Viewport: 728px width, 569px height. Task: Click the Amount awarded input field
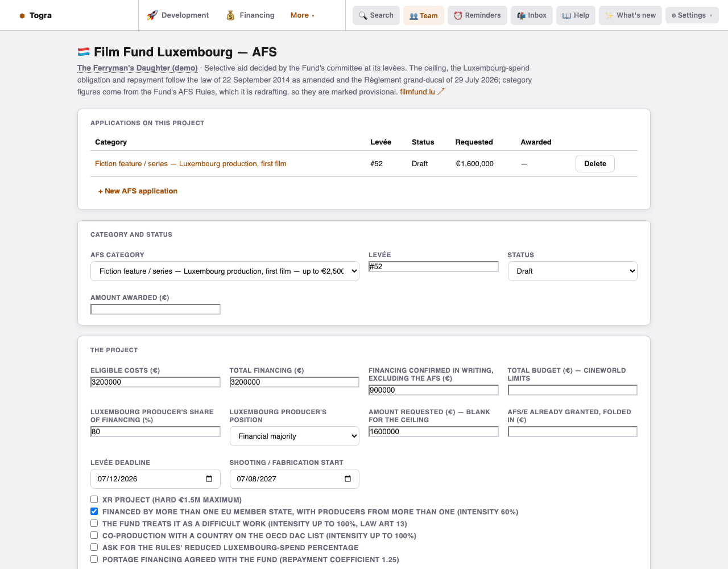[x=155, y=310]
